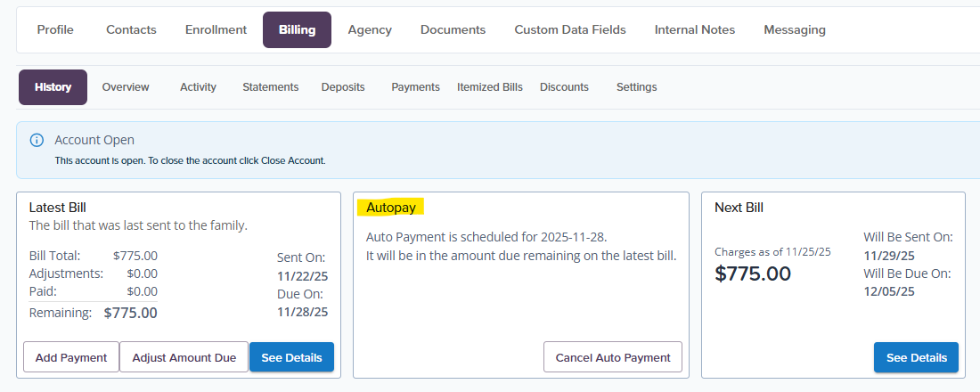Open the Statements sub-tab
980x392 pixels.
[271, 87]
